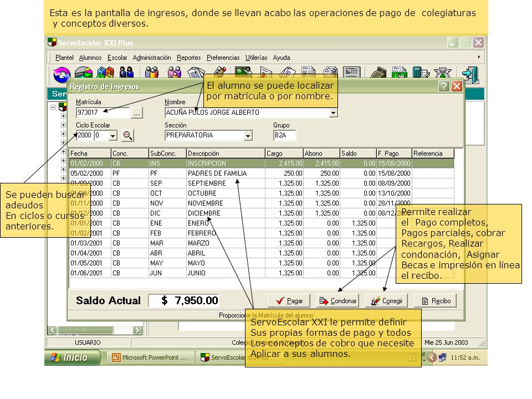Screen dimensions: 532x399
Task: Click the calculator with pencil toolbar icon
Action: (x=421, y=72)
